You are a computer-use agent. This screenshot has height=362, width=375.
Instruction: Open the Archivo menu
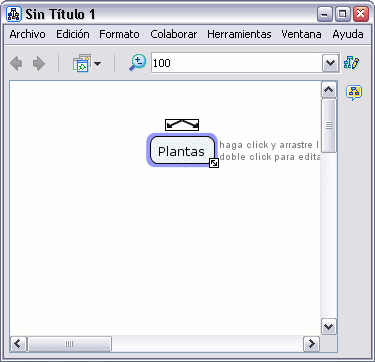coord(27,34)
